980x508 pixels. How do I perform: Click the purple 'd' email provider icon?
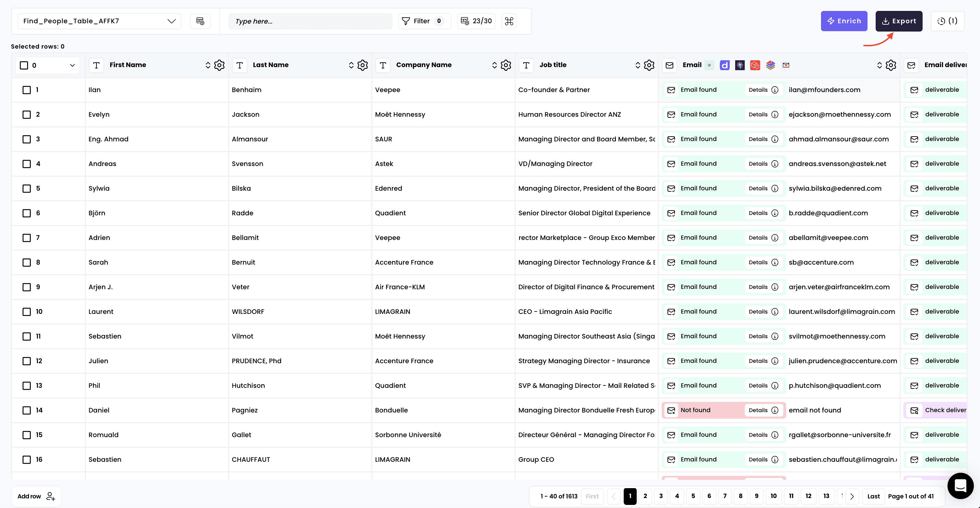[724, 65]
